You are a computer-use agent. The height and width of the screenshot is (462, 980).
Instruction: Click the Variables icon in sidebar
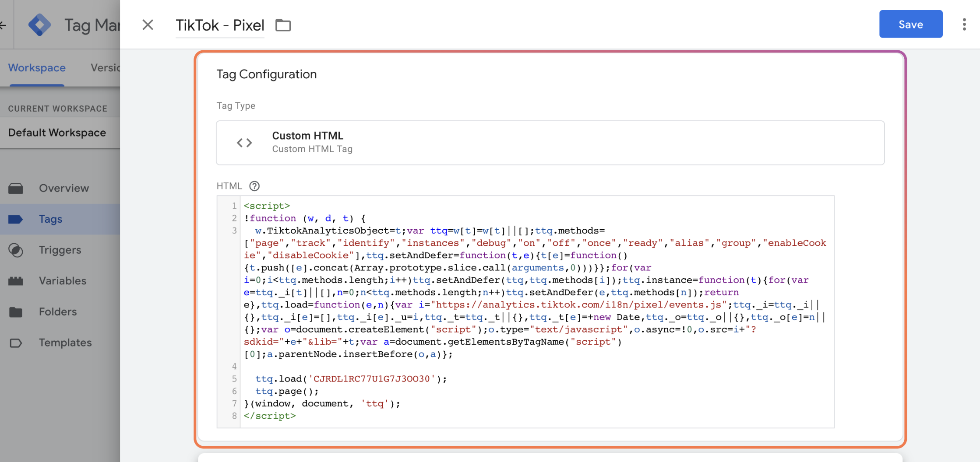click(x=16, y=281)
